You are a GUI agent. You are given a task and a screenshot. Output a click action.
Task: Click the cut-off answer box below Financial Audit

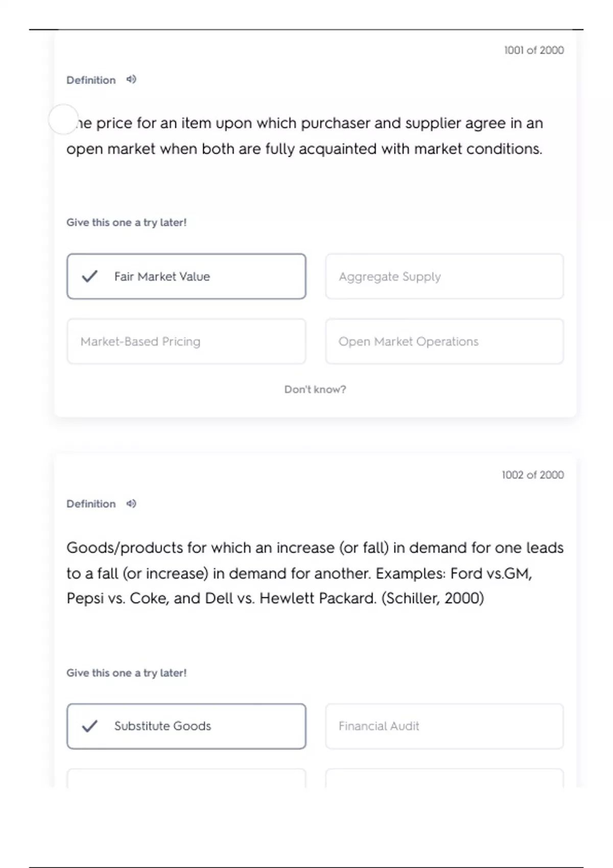(x=444, y=779)
